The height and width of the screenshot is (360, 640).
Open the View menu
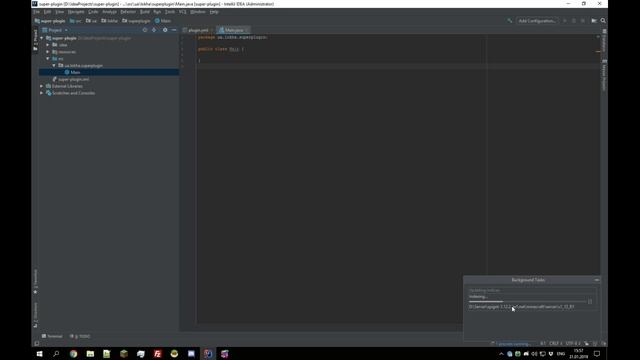coord(60,12)
